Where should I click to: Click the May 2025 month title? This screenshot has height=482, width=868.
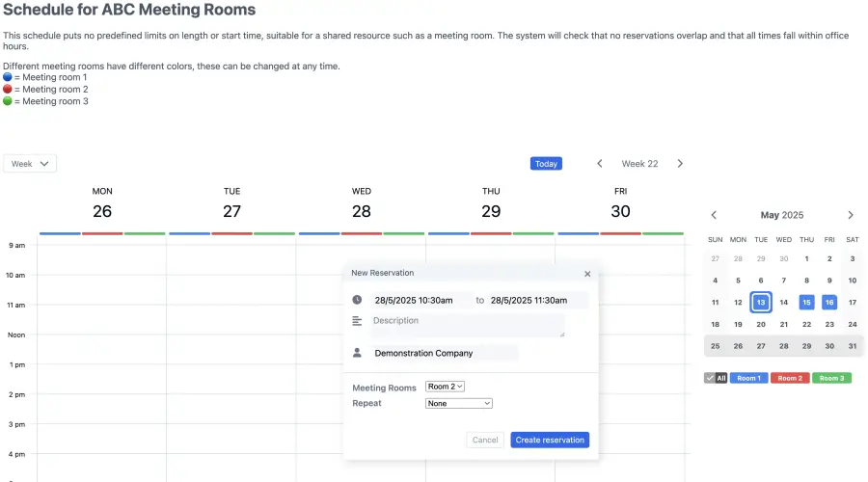click(x=781, y=215)
